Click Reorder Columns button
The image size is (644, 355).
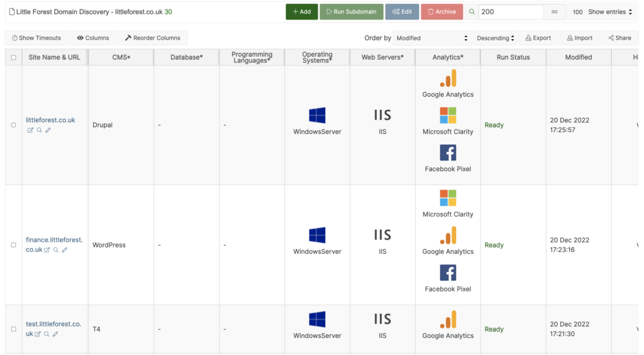(x=153, y=38)
